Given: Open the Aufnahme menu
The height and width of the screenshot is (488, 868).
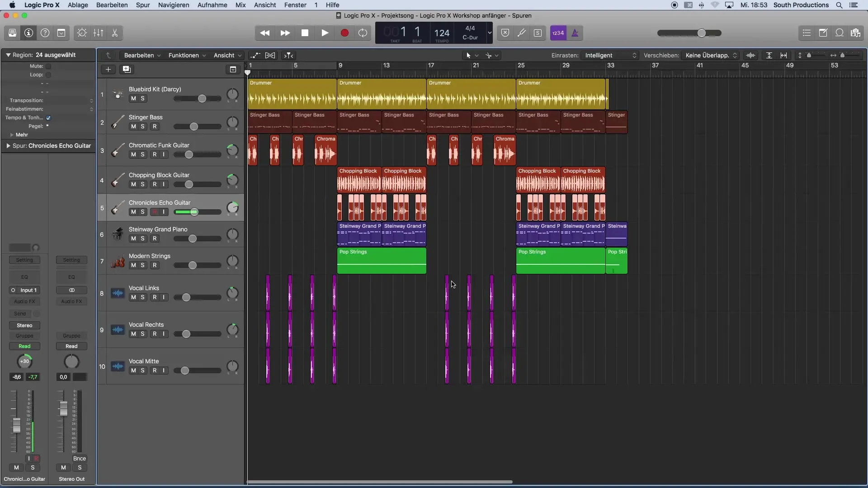Looking at the screenshot, I should (x=212, y=5).
